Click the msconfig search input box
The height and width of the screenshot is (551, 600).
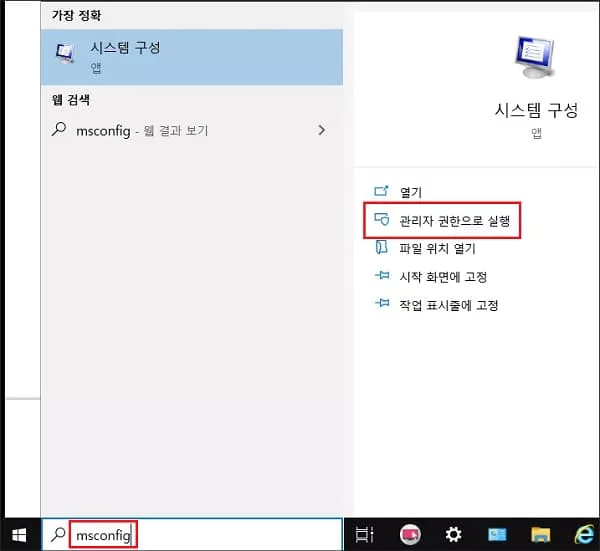(x=192, y=535)
